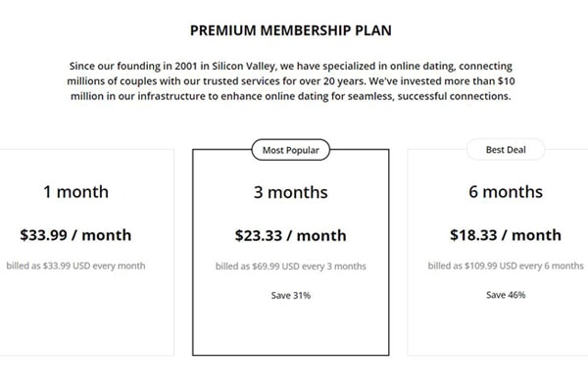Click the $23.33 / month price
This screenshot has width=588, height=392.
point(291,235)
